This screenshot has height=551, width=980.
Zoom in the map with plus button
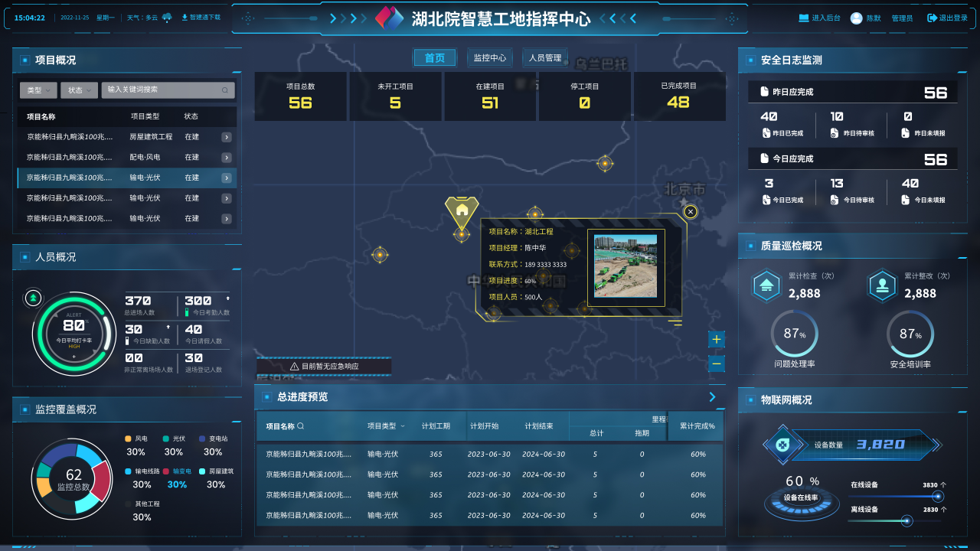pos(717,339)
